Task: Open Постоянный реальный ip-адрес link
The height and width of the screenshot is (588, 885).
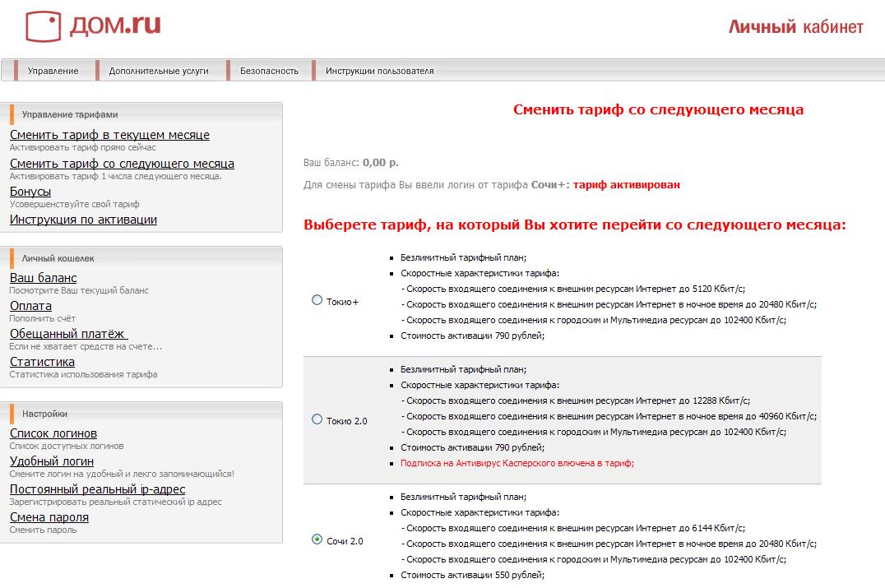Action: coord(98,489)
